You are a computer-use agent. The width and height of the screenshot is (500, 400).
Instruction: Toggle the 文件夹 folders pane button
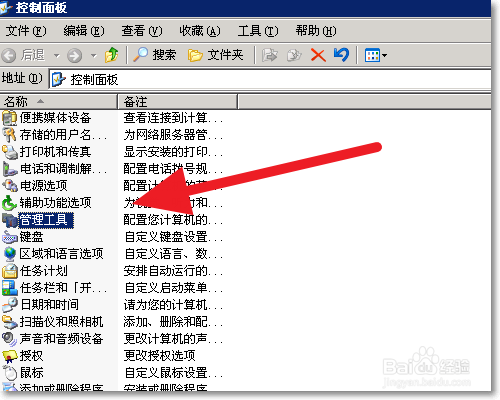tap(216, 55)
